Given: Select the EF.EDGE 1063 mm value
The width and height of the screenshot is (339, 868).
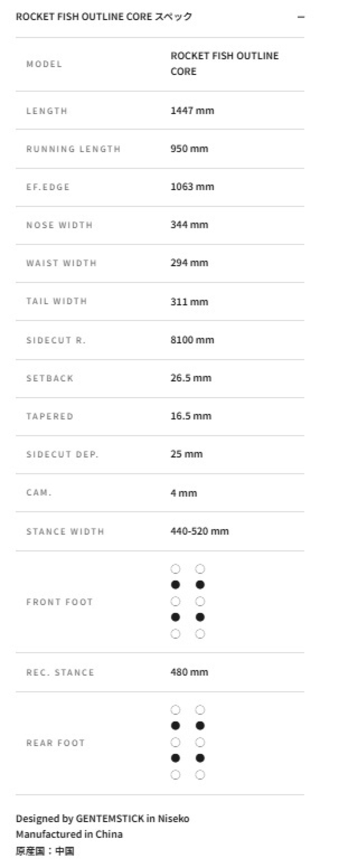Looking at the screenshot, I should tap(192, 187).
